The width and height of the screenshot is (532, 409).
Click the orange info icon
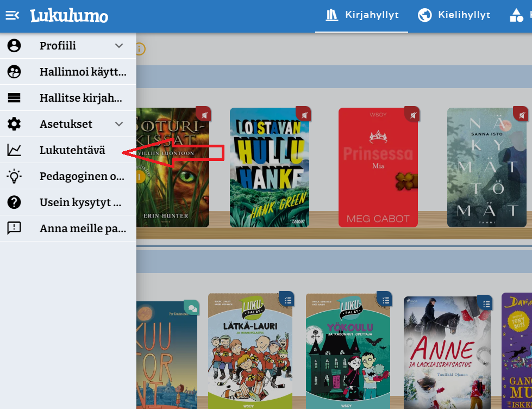pyautogui.click(x=140, y=49)
